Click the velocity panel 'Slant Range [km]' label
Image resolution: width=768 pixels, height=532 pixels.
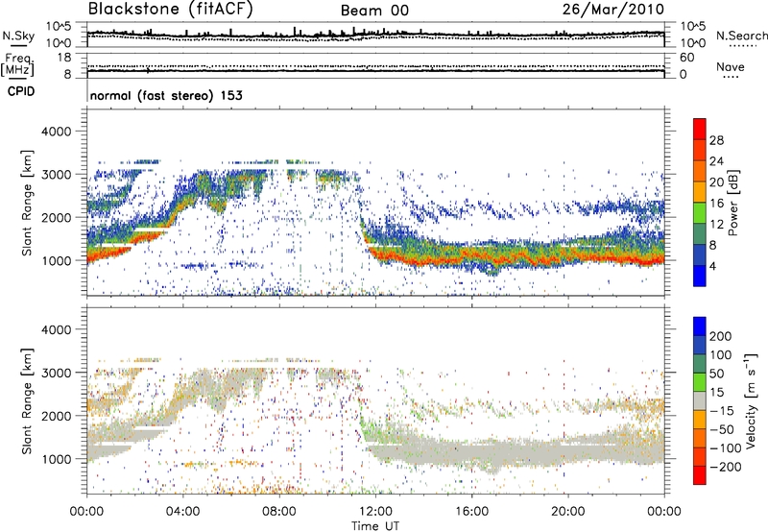[27, 400]
